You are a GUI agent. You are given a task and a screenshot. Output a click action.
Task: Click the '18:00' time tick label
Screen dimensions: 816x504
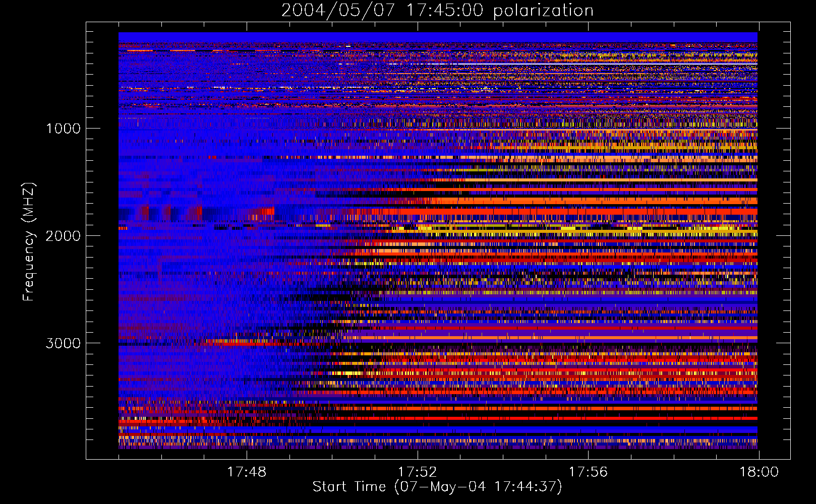[x=759, y=472]
